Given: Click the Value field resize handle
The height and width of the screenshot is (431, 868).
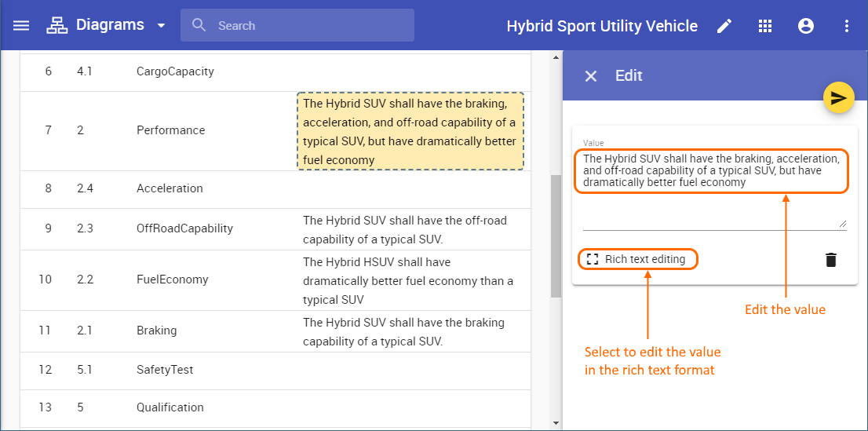Looking at the screenshot, I should tap(843, 225).
